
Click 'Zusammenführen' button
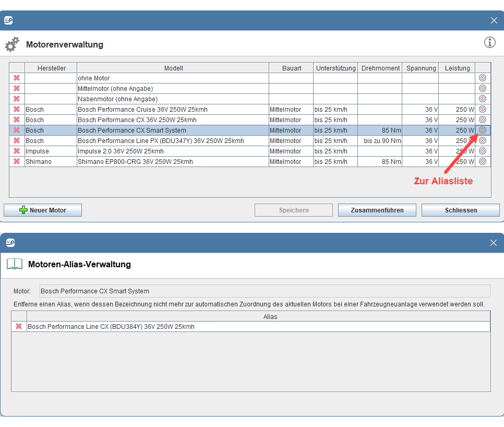(x=377, y=210)
